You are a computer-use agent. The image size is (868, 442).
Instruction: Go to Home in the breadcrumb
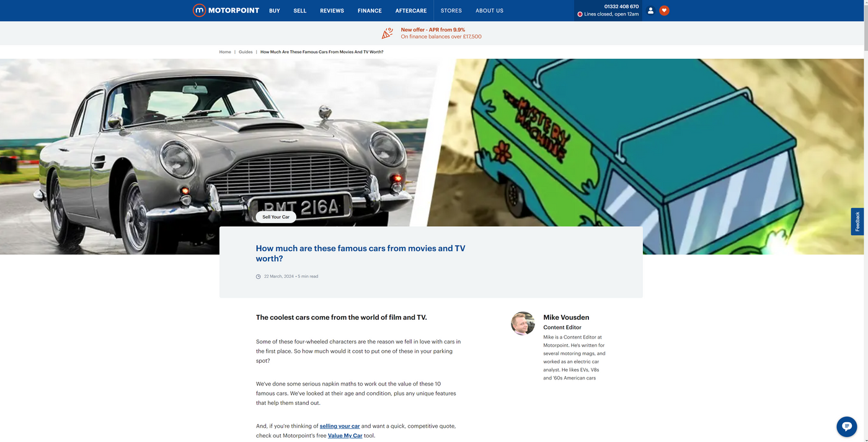coord(225,52)
